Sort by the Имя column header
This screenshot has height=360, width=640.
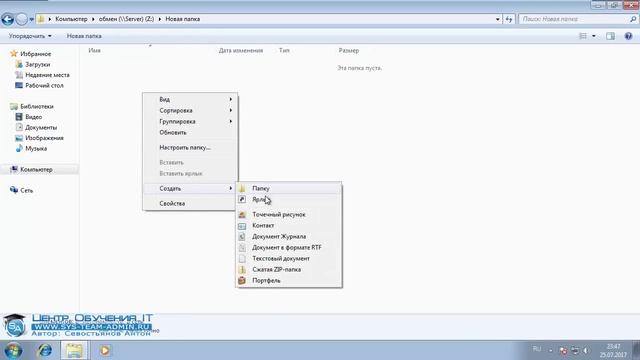(x=94, y=51)
